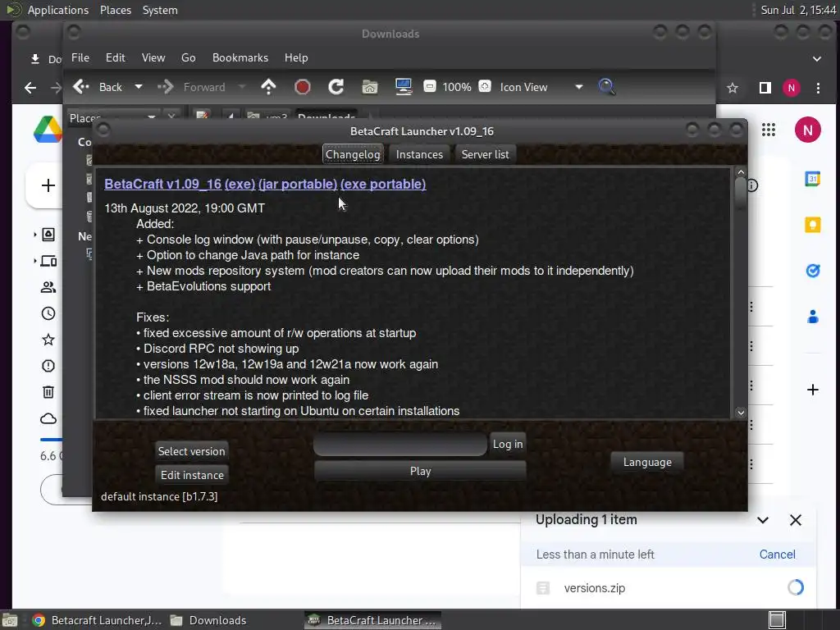Click the (exe) download link
The width and height of the screenshot is (840, 630).
[240, 185]
